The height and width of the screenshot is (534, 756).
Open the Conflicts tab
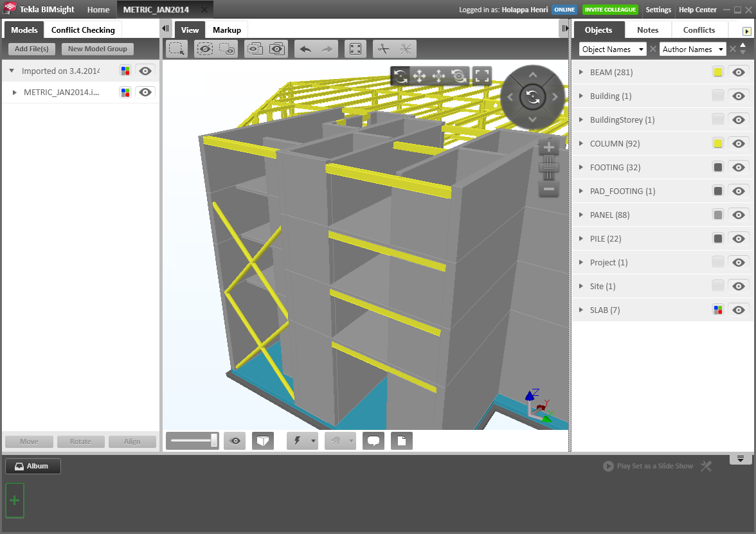699,30
